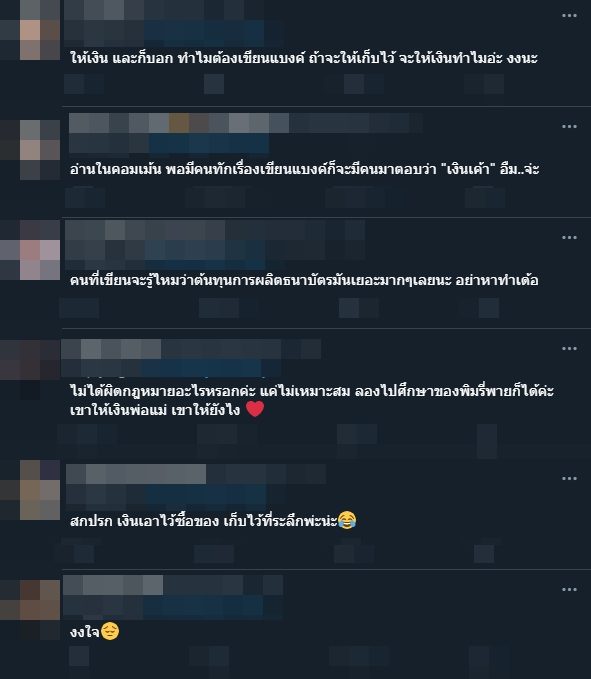This screenshot has height=679, width=591.
Task: Open tweet starting with ไม่ได้ผิดกฎหมายอะไรหรอกค่ะ
Action: 312,401
